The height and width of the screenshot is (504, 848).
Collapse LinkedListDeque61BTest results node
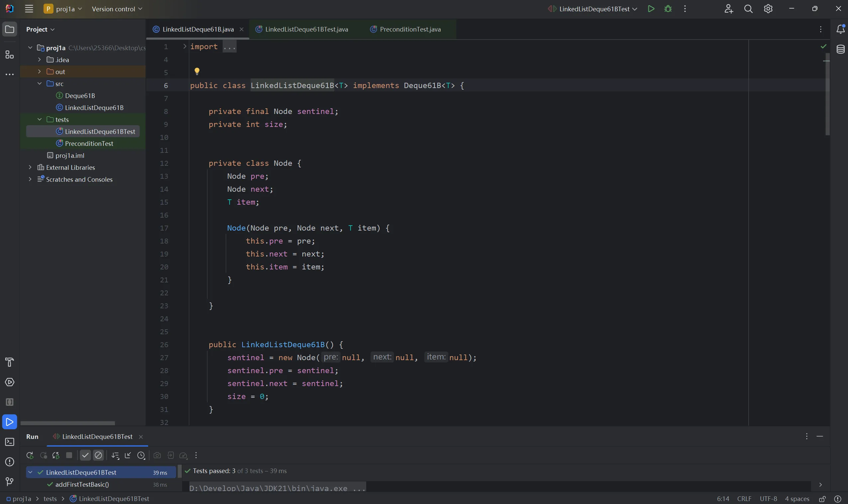pos(30,472)
